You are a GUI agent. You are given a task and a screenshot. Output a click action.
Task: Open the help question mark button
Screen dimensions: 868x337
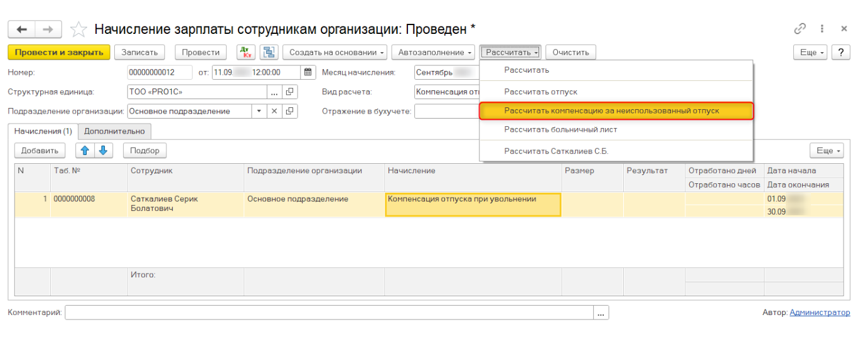841,53
